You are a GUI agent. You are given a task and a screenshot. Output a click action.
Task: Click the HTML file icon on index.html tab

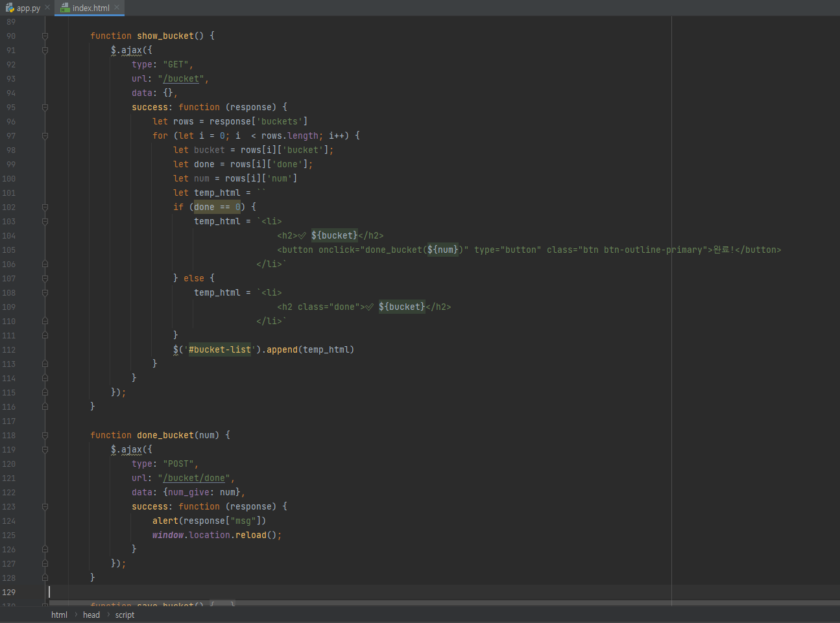(65, 8)
